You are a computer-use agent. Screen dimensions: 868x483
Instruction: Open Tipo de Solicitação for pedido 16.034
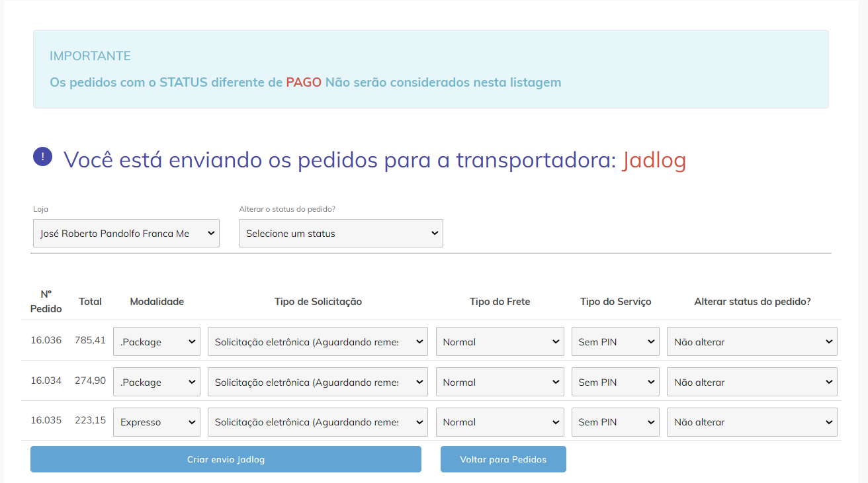(x=317, y=382)
